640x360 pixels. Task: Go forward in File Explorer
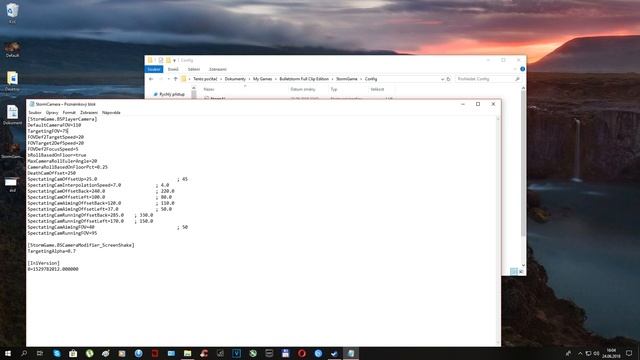[x=160, y=79]
